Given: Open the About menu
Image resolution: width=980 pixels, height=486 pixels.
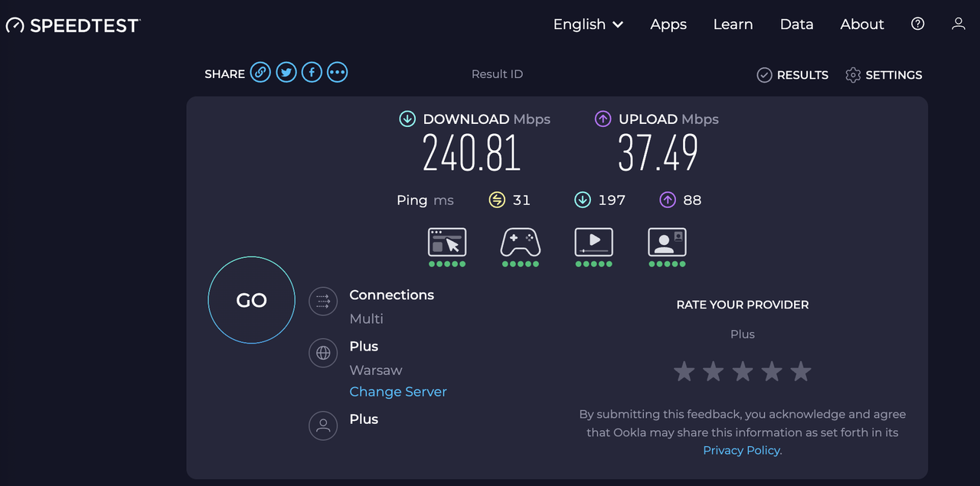Looking at the screenshot, I should pos(862,24).
